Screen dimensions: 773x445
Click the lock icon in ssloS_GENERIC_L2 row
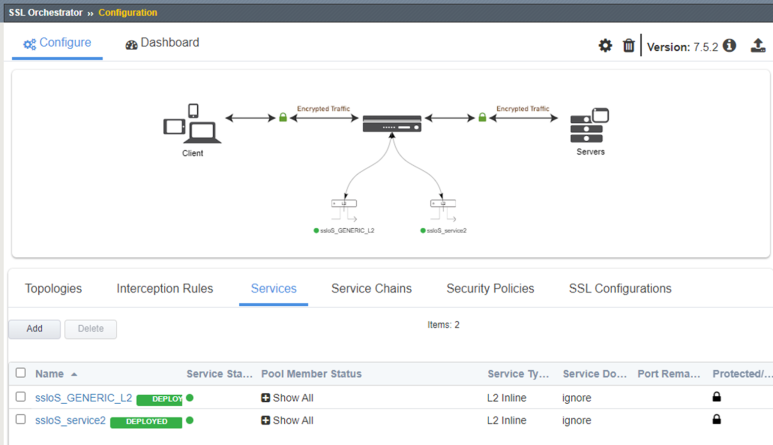click(x=717, y=397)
